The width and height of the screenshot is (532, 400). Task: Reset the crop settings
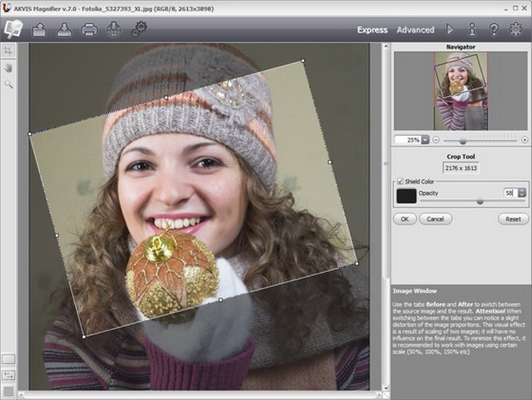[513, 219]
